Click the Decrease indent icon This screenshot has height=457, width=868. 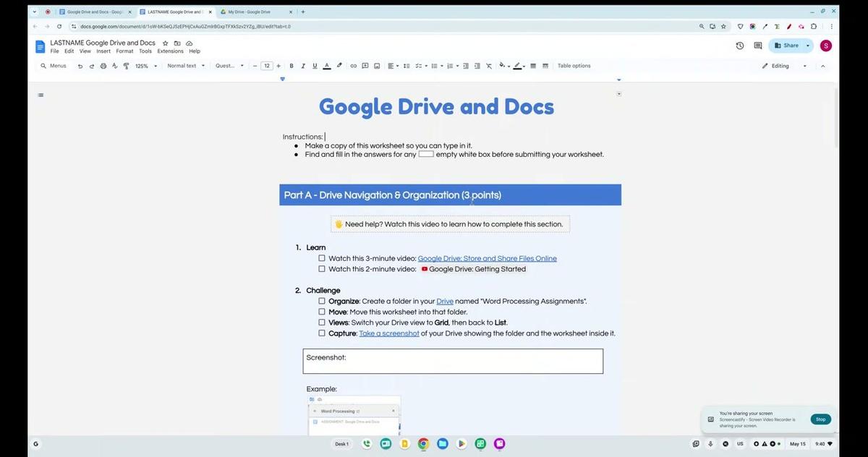(x=465, y=66)
